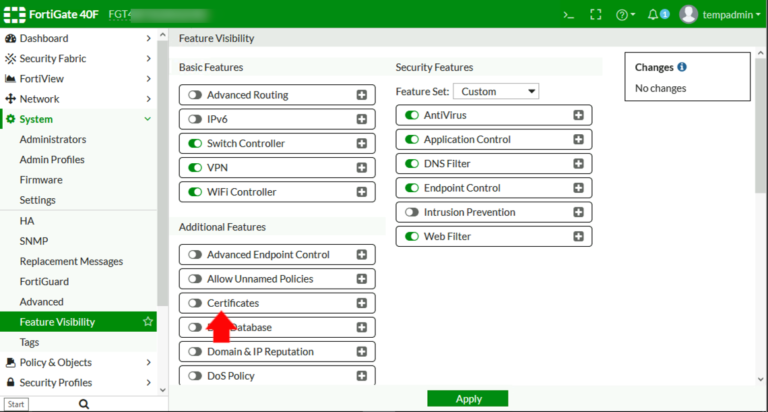Enable the IPv6 toggle
The height and width of the screenshot is (412, 768).
(195, 119)
